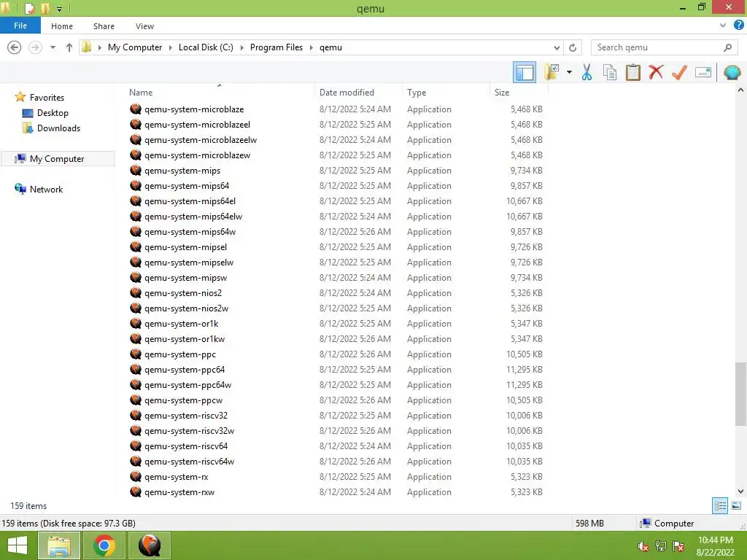Switch to large icons view in status bar
The height and width of the screenshot is (560, 747).
pos(736,505)
